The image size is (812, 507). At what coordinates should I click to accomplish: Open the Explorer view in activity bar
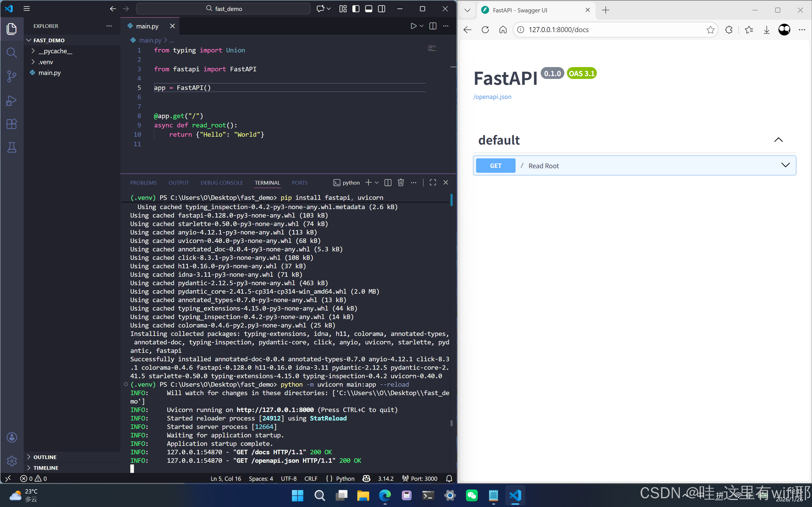tap(12, 29)
